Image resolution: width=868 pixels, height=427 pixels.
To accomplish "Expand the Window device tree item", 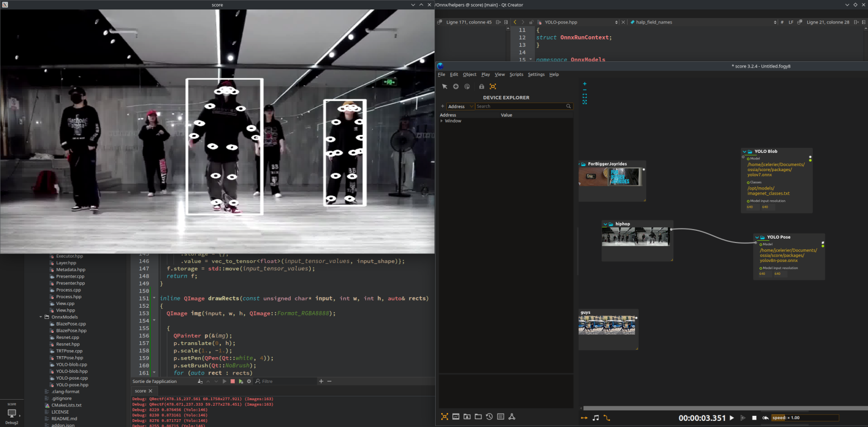I will 442,121.
